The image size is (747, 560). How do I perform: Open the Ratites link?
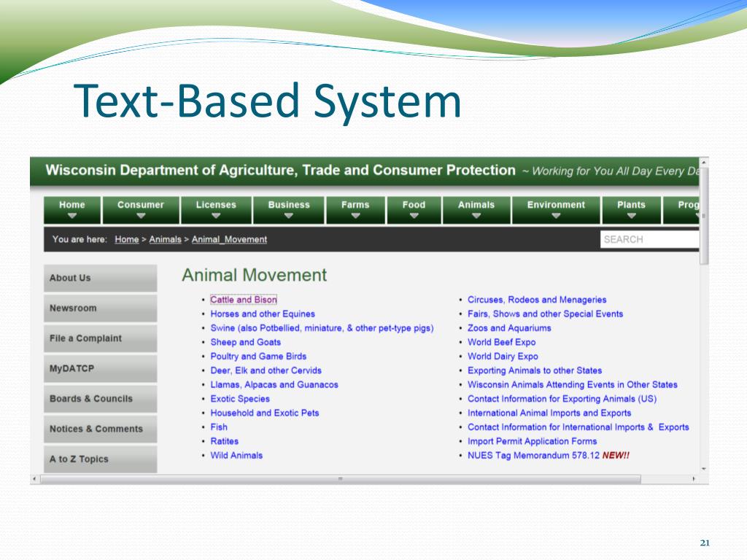[225, 441]
